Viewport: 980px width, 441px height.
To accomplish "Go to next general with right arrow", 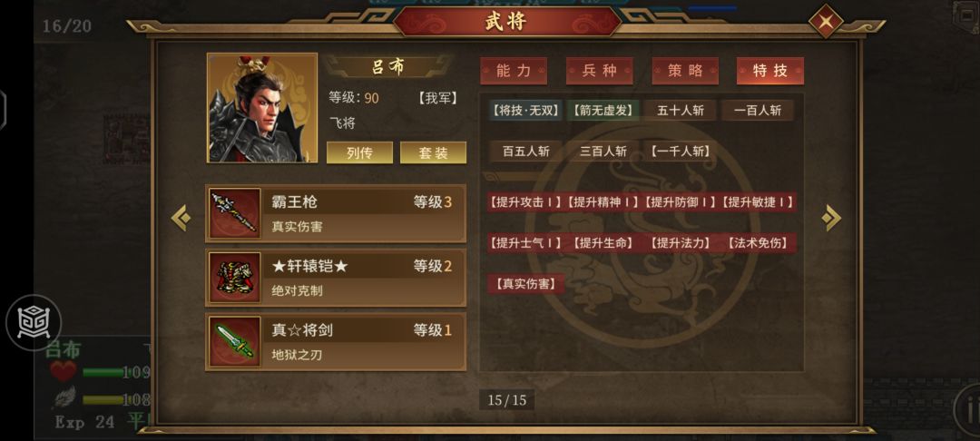I will click(x=831, y=218).
